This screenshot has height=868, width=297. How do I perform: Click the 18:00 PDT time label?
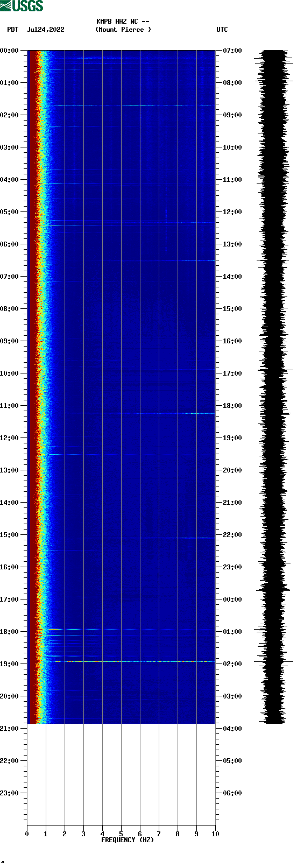coord(10,632)
